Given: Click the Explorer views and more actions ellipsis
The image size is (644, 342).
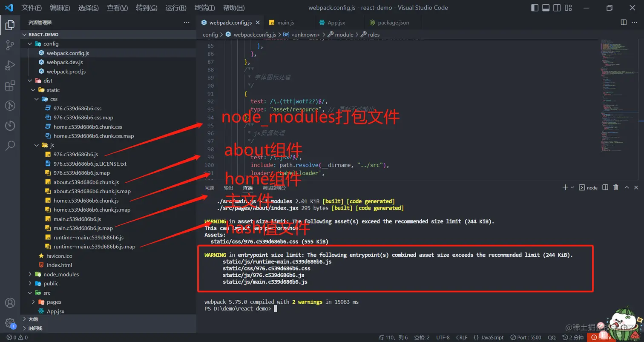Looking at the screenshot, I should pyautogui.click(x=187, y=23).
